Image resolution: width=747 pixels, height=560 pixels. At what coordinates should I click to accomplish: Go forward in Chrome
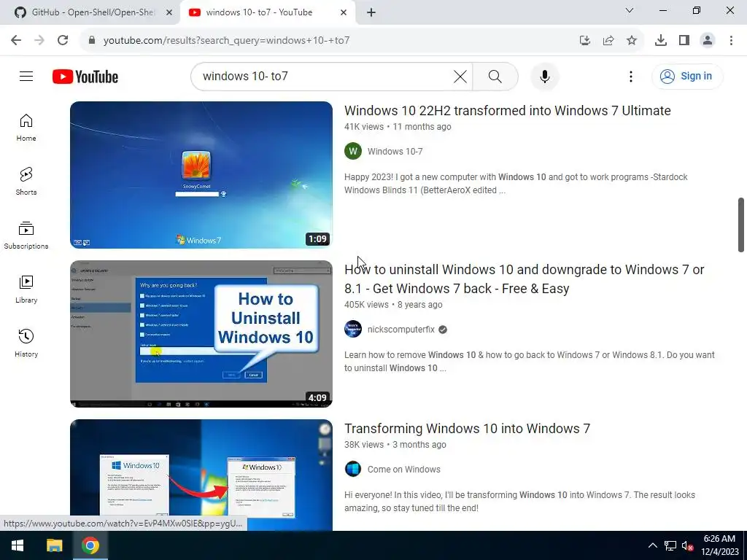point(39,40)
